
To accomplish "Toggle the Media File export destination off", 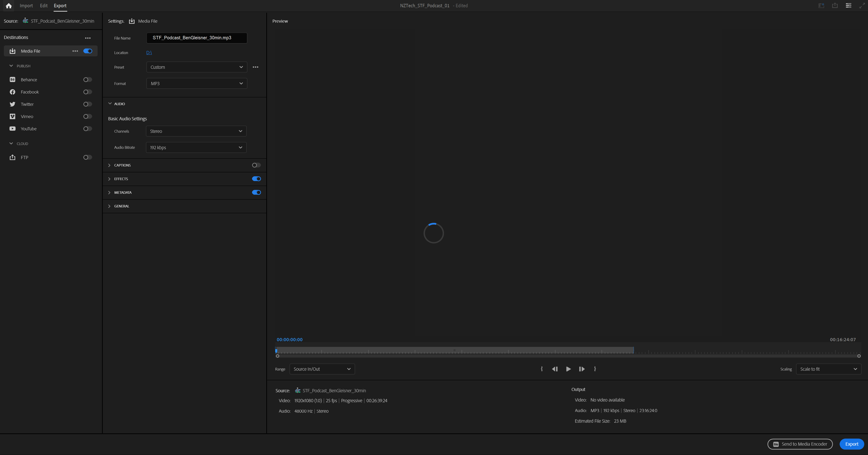I will [87, 51].
